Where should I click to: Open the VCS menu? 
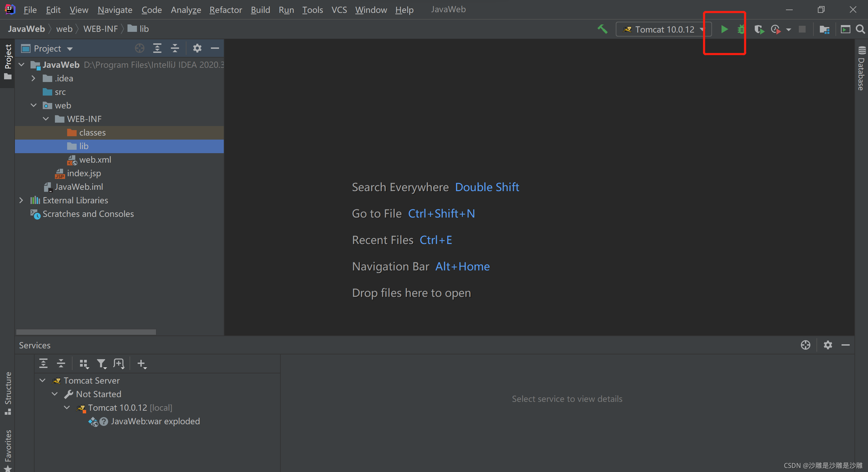pyautogui.click(x=339, y=10)
